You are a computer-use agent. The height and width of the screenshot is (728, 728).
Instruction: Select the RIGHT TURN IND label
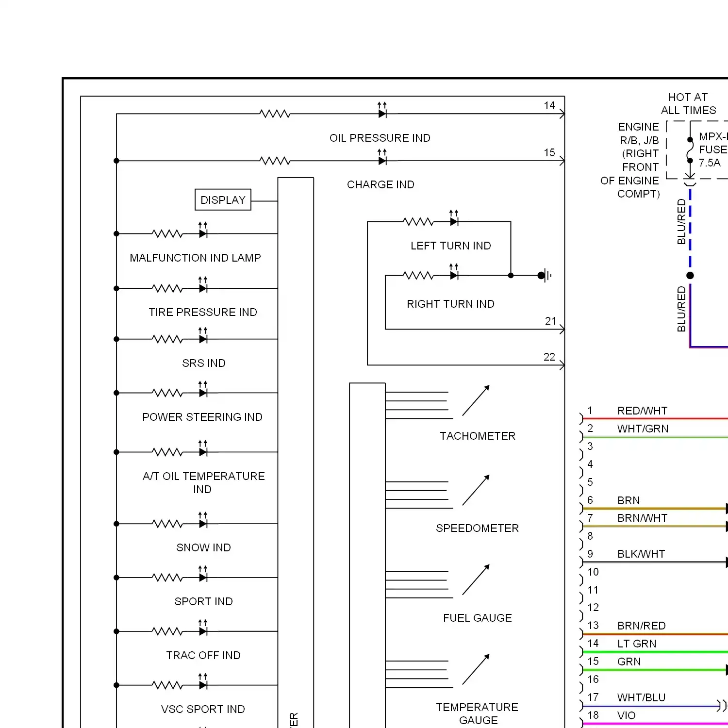point(450,304)
